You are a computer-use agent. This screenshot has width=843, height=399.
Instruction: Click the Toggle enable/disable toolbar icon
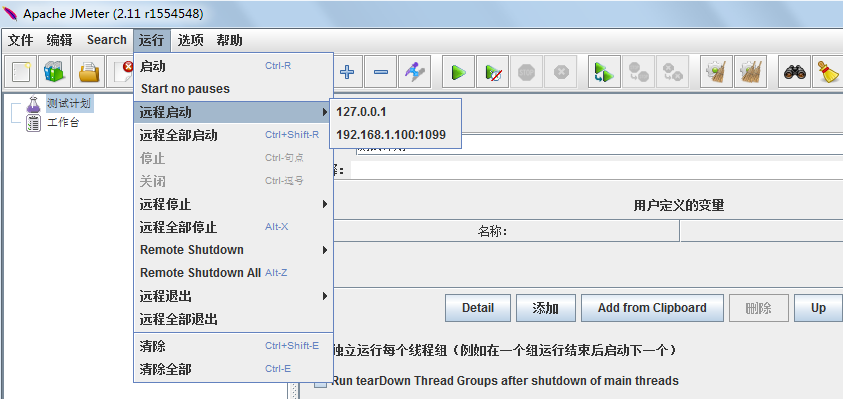tap(415, 72)
